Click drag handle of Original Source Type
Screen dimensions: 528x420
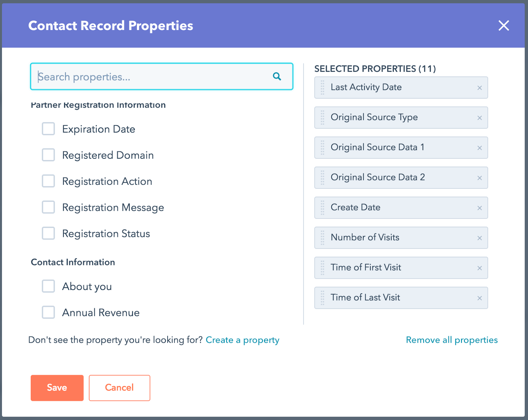tap(322, 117)
